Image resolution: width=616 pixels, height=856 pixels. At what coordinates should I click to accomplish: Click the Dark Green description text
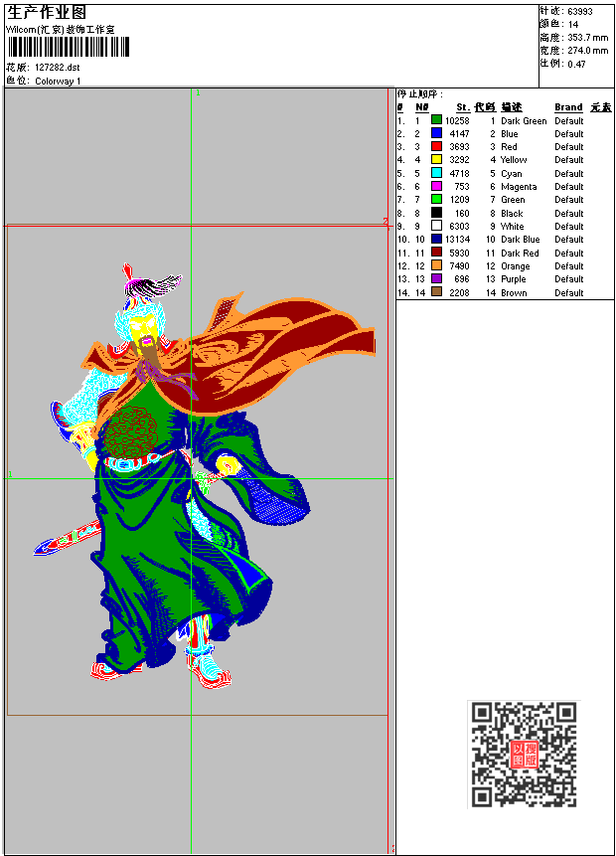coord(524,120)
